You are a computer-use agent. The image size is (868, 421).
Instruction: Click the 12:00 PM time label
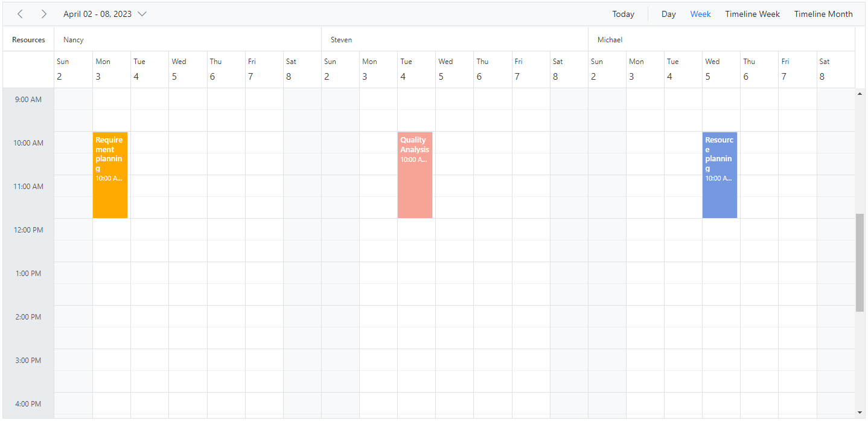(28, 230)
